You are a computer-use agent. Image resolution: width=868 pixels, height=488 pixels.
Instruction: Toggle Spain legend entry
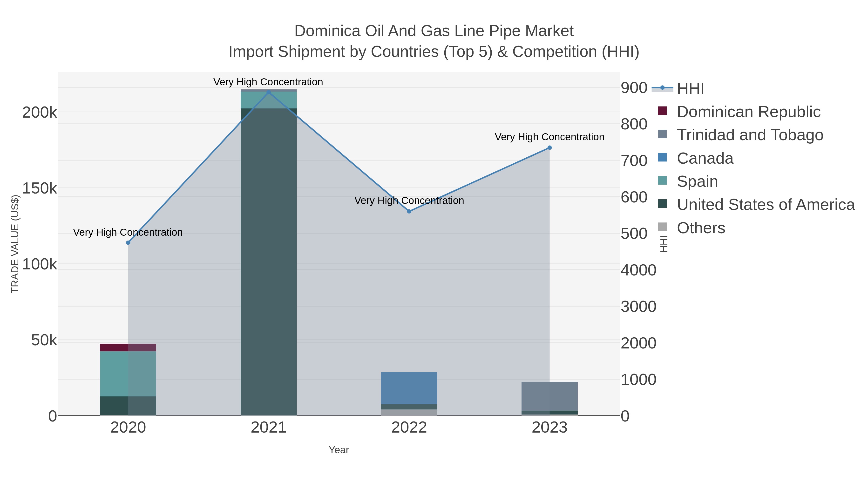[688, 181]
